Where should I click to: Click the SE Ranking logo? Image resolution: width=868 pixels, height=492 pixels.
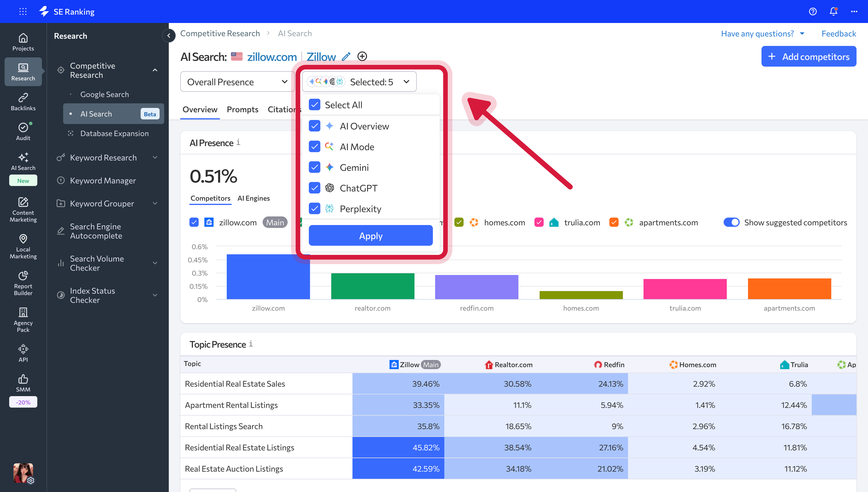tap(67, 11)
